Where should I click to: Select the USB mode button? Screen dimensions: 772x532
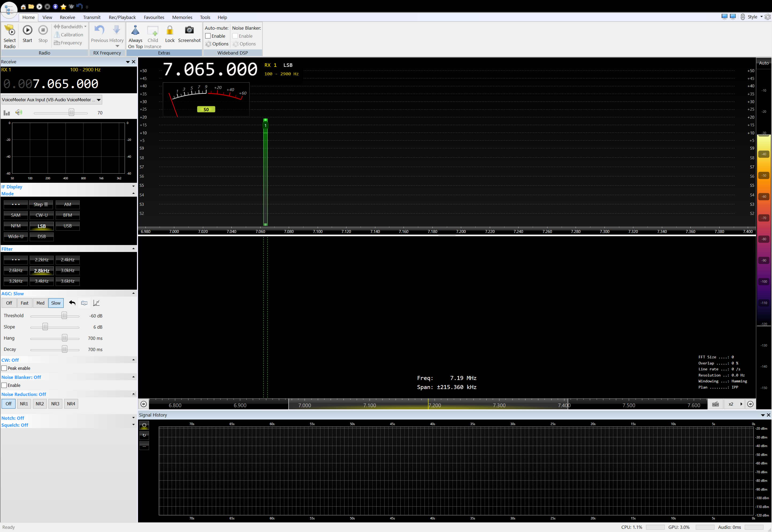(x=67, y=226)
